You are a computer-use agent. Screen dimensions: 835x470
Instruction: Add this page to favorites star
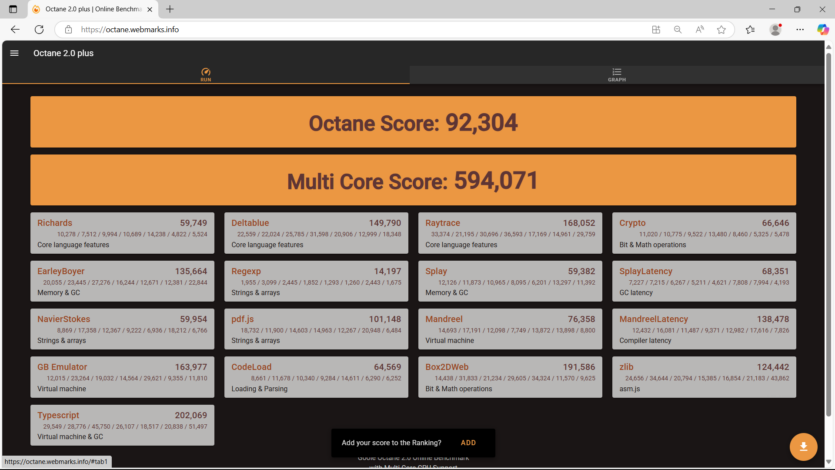tap(721, 30)
